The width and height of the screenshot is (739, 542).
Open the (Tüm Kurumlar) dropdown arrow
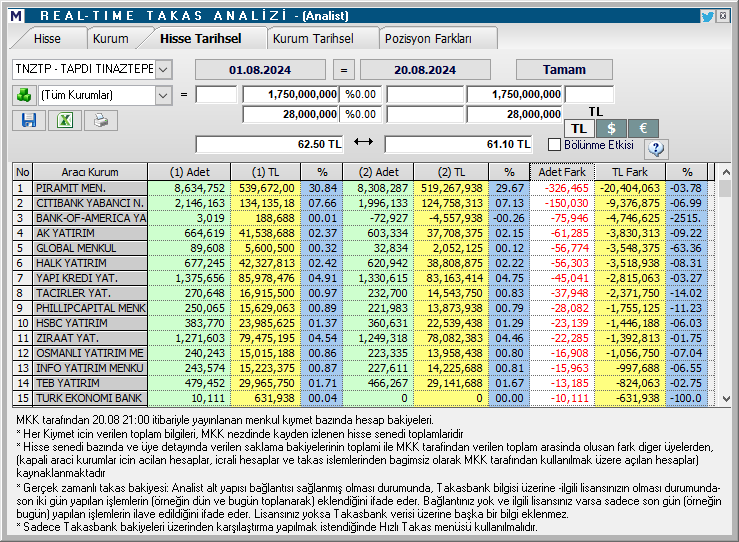(163, 95)
